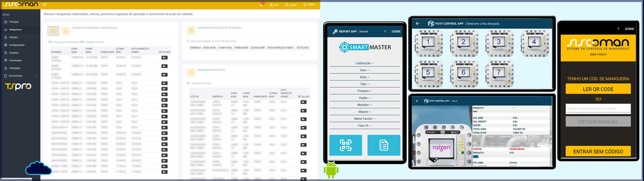Select island 3 in PCVT Control App
Screen dimensions: 644x181
coord(499,43)
